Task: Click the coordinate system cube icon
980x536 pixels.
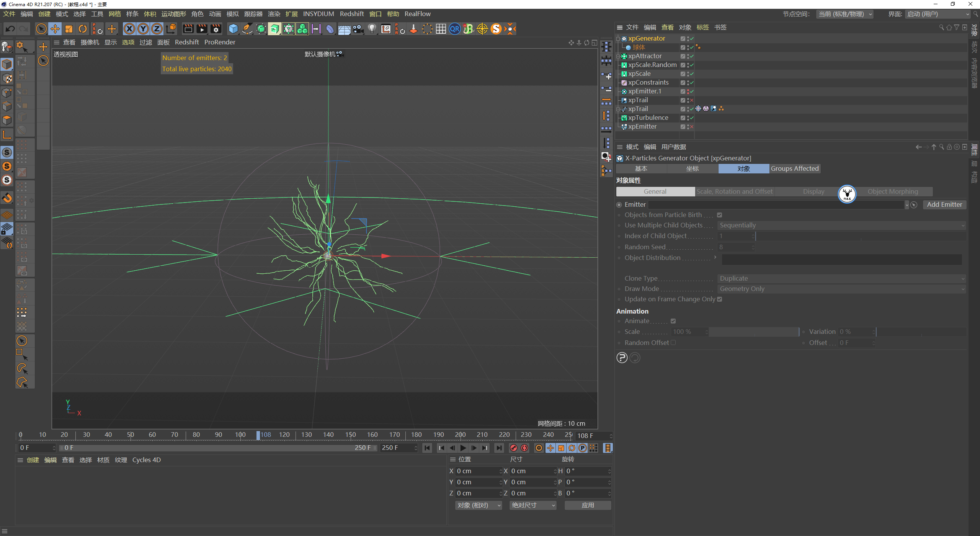Action: (x=171, y=29)
